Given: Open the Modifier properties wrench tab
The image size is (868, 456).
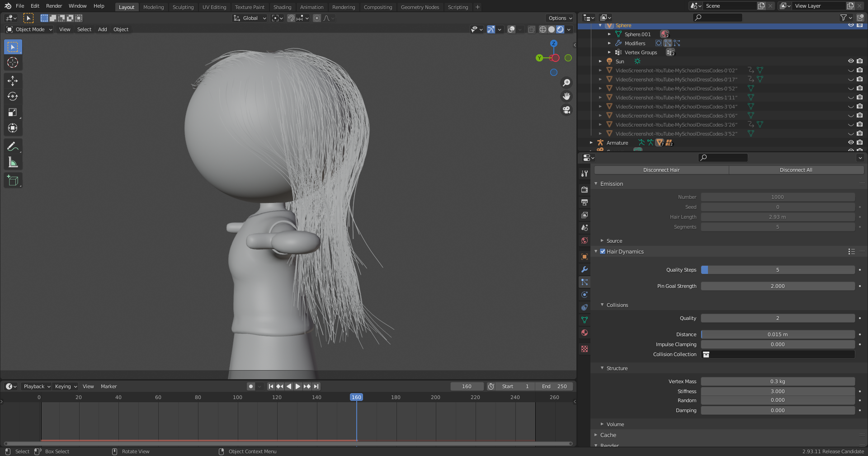Looking at the screenshot, I should [585, 269].
